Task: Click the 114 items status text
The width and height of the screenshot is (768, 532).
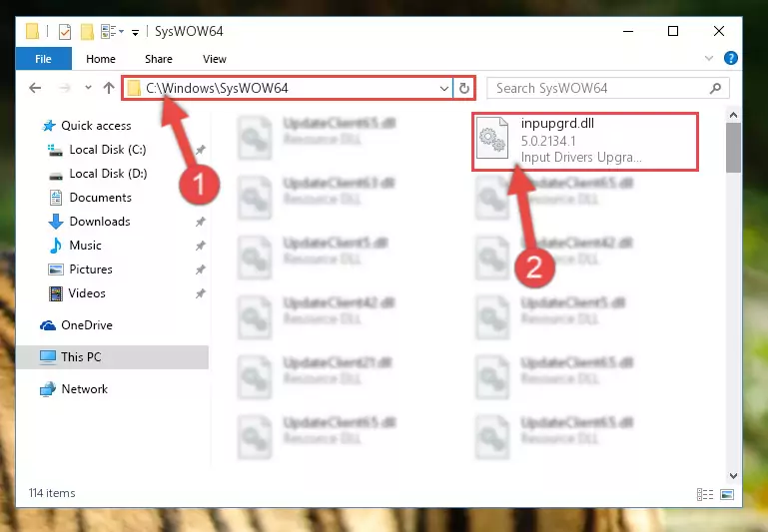Action: pos(52,493)
